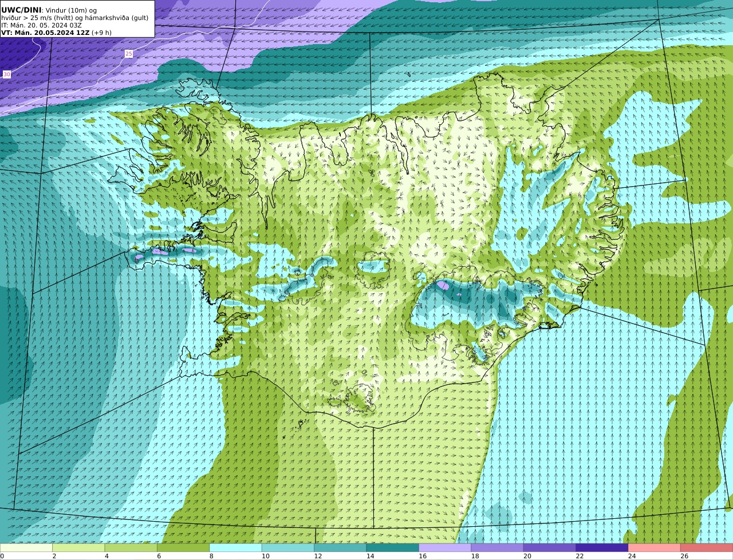The height and width of the screenshot is (560, 733).
Task: Click the light lime 2–4 m/s legend swatch
Action: (78, 547)
